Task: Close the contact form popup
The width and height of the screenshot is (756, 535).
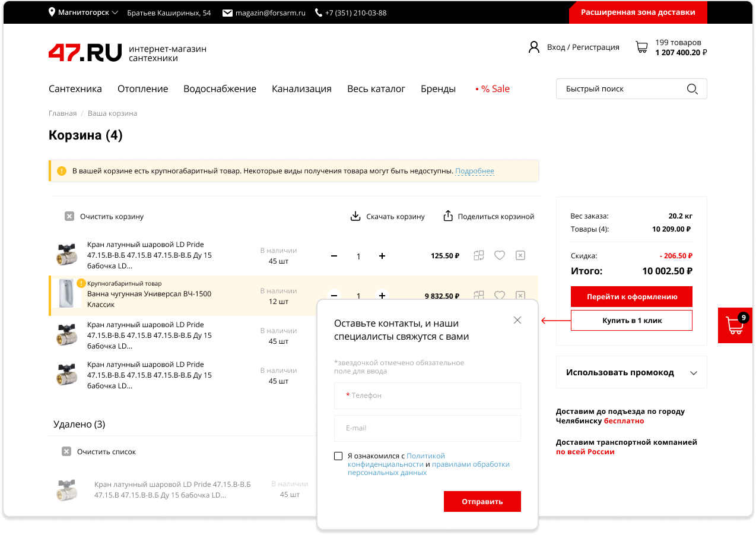Action: coord(517,320)
